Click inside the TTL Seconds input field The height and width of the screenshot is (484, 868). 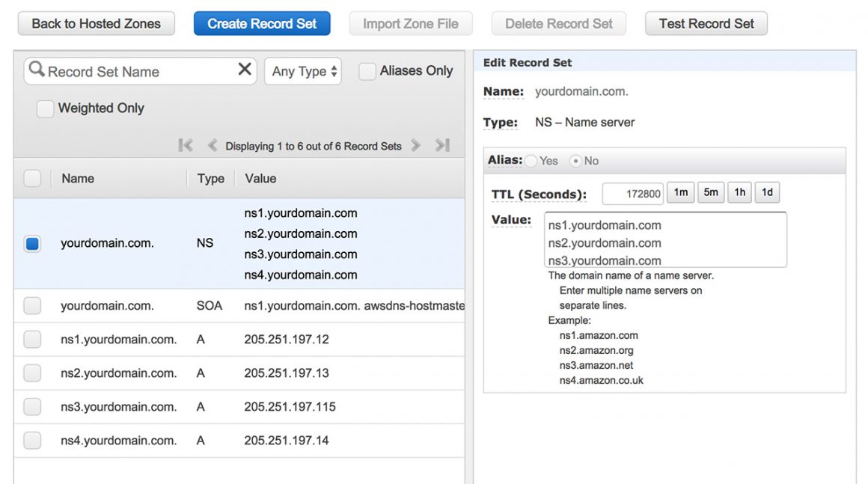632,193
